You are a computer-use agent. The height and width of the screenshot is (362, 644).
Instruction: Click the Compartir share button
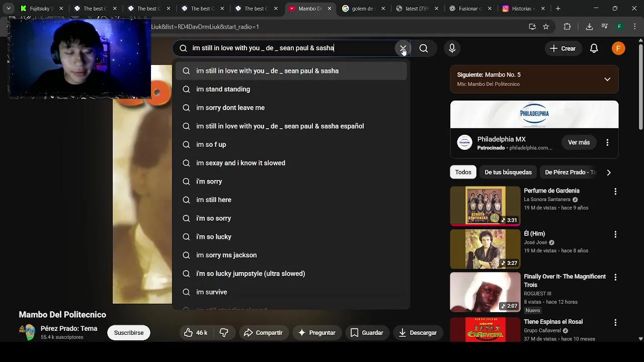click(x=263, y=333)
